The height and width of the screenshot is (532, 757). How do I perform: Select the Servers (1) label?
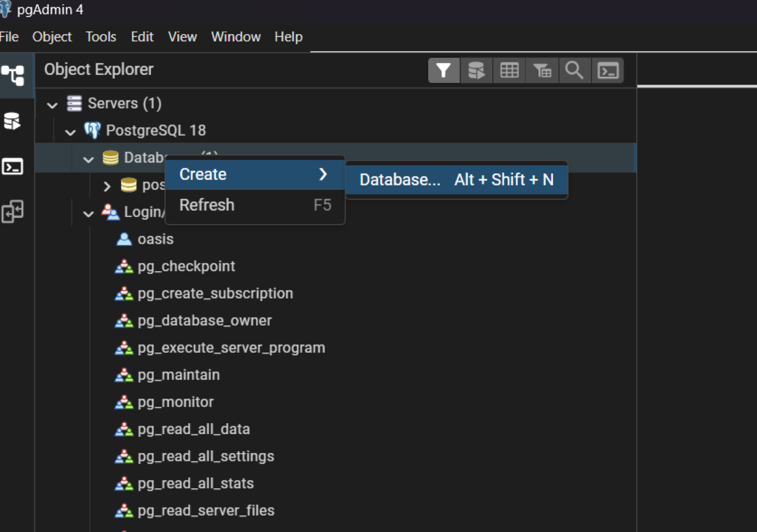pos(125,103)
